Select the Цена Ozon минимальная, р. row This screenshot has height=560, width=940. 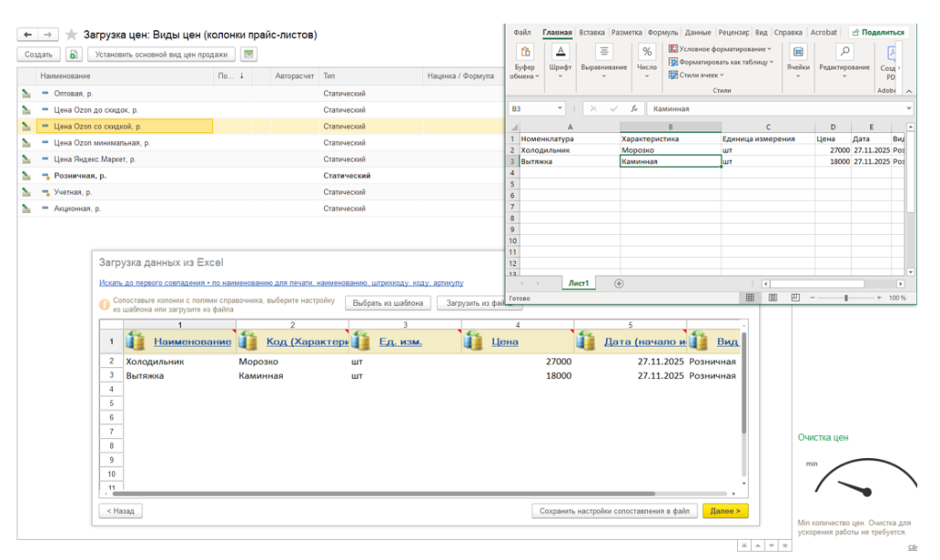coord(260,142)
